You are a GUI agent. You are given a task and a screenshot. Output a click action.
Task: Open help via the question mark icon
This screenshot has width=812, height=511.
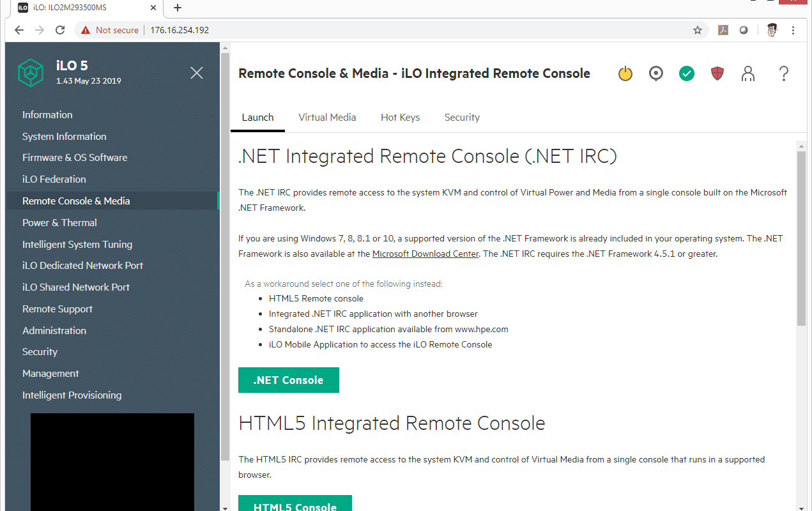click(x=784, y=74)
